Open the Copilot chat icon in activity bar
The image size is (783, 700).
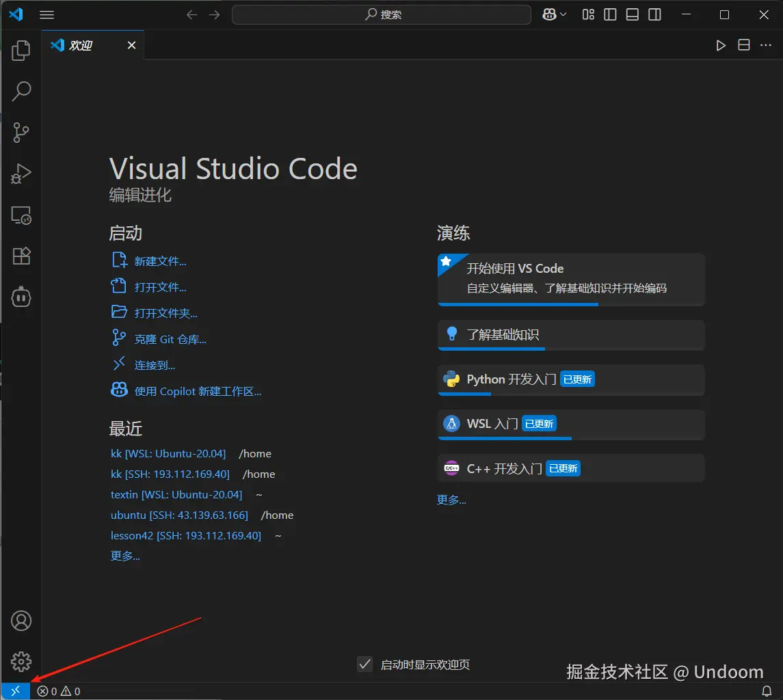point(21,297)
